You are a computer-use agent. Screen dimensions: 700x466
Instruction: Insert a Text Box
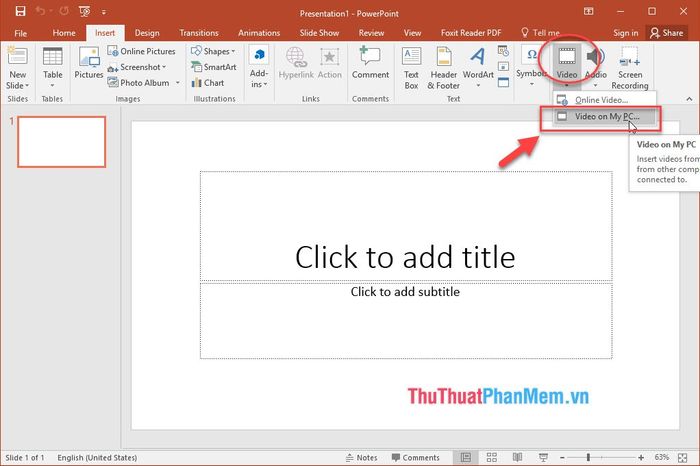(x=411, y=68)
